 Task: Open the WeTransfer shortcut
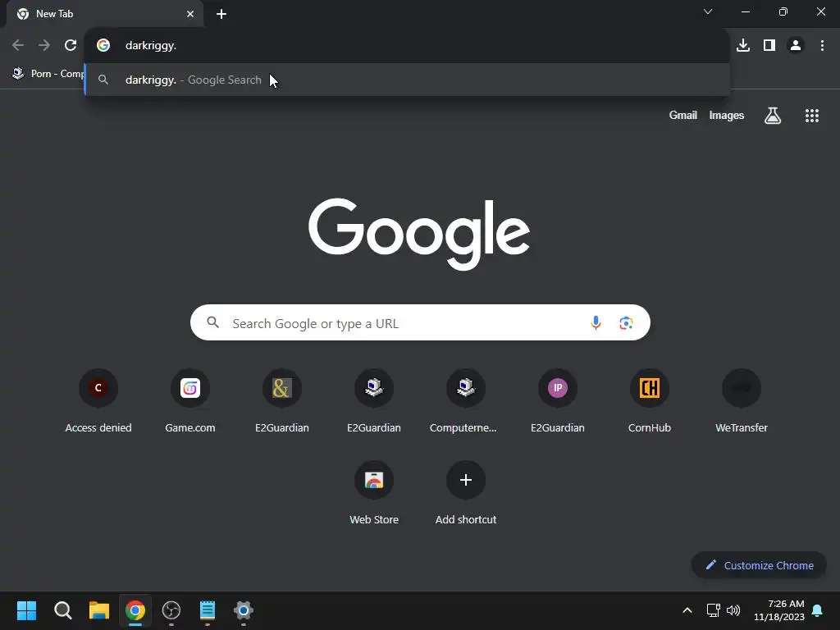(x=742, y=400)
